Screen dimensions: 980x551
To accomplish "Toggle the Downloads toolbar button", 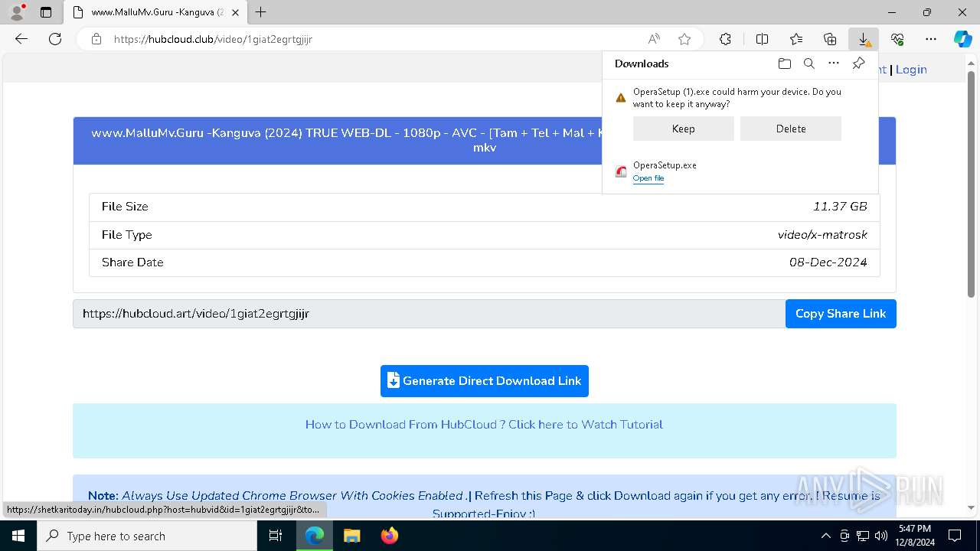I will tap(864, 39).
